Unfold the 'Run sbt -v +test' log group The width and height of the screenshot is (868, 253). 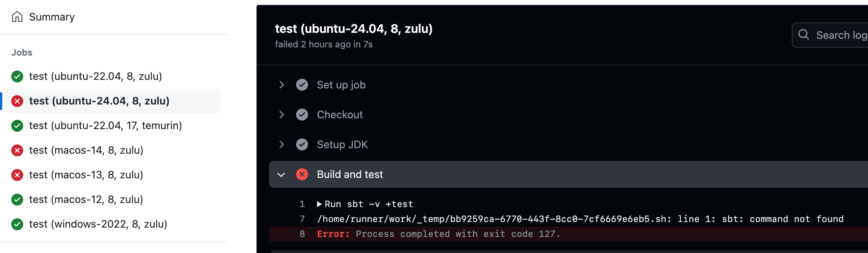(x=319, y=204)
